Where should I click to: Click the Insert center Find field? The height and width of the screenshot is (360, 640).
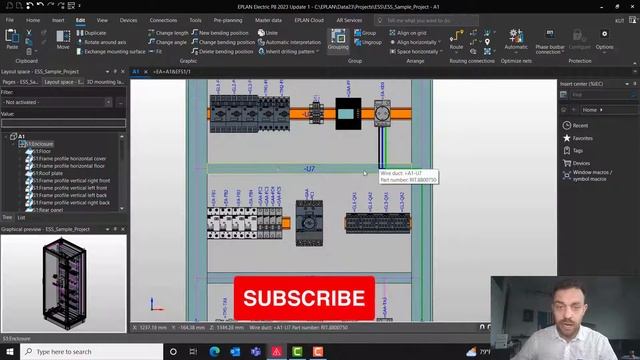point(603,95)
